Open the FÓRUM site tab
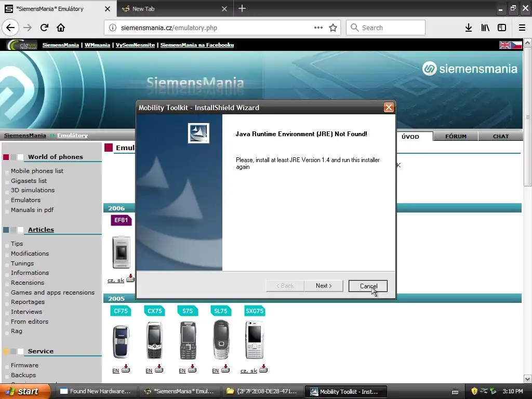This screenshot has width=532, height=399. pyautogui.click(x=456, y=137)
